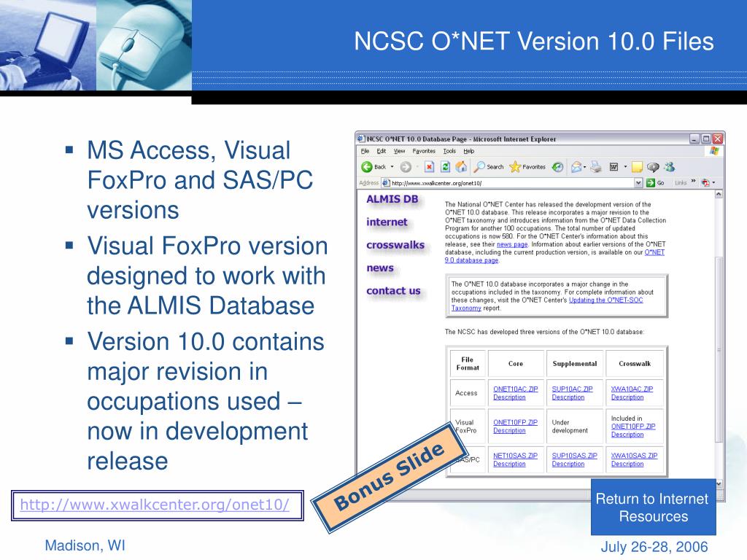
Task: Click the Acrobat PDF toolbar icon
Action: coord(705,182)
